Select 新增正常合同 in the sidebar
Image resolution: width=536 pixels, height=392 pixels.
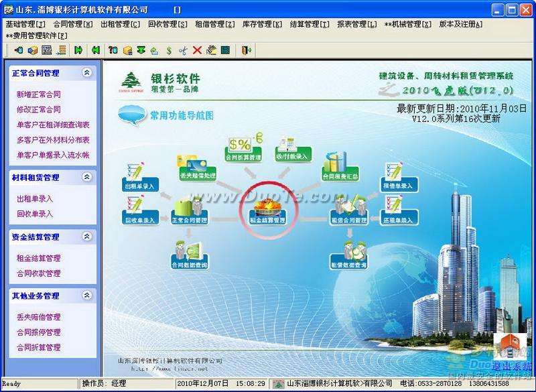click(39, 94)
